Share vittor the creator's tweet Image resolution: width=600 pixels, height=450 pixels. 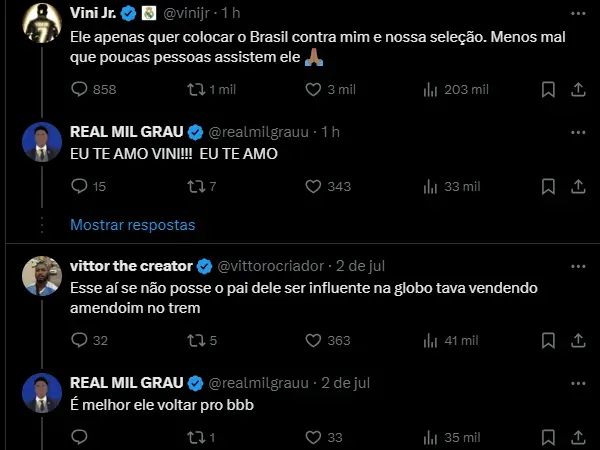pyautogui.click(x=577, y=341)
